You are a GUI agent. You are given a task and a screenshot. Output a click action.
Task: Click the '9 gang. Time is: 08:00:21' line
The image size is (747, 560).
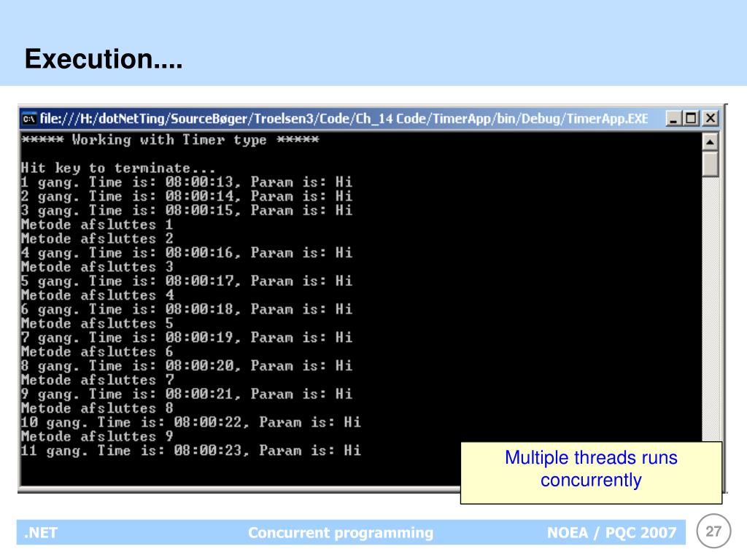click(187, 394)
